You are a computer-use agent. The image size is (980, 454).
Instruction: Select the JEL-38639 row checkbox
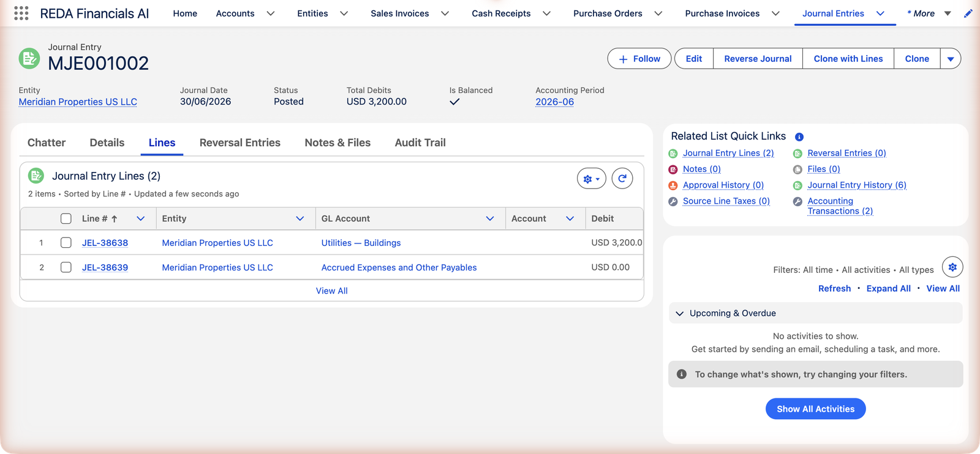(x=66, y=267)
